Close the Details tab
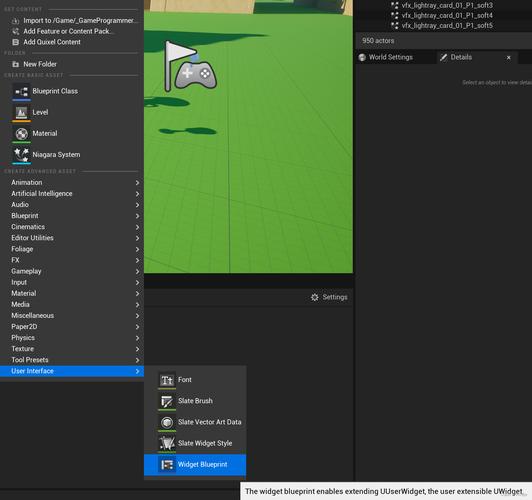The width and height of the screenshot is (532, 500). tap(509, 58)
